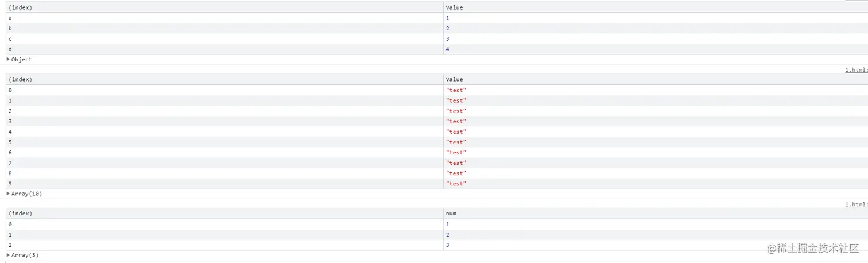Click the "test" value in row 9
868x263 pixels.
[456, 184]
